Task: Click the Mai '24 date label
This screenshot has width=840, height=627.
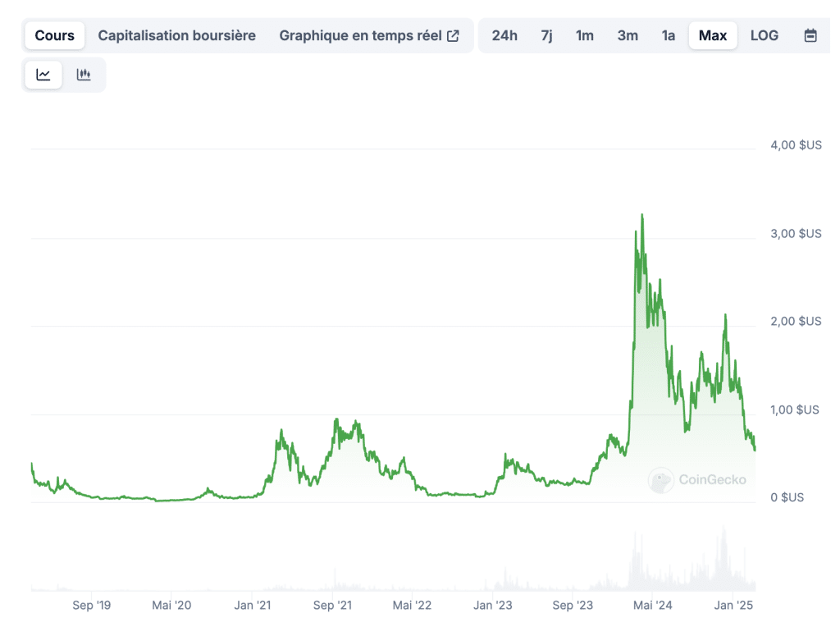Action: (x=652, y=605)
